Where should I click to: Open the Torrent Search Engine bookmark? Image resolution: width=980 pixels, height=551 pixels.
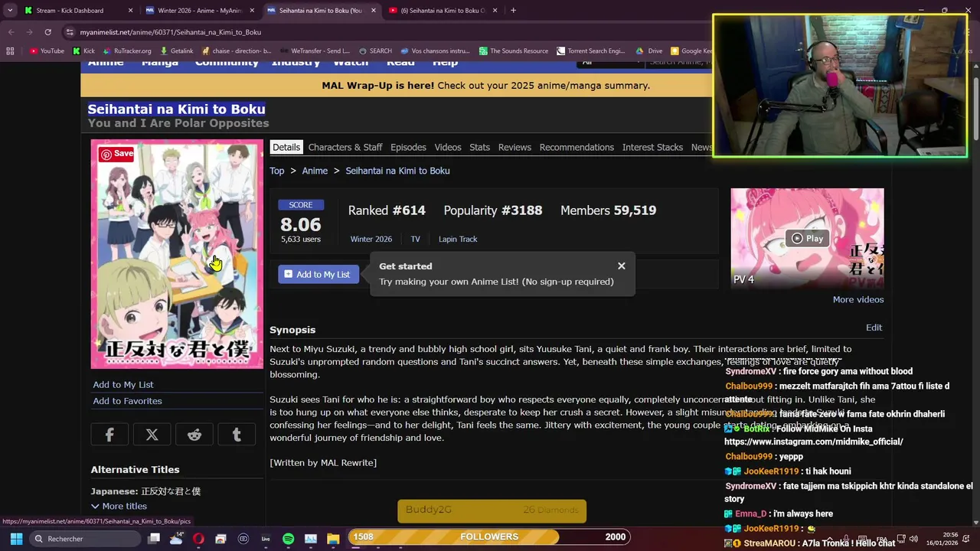click(x=591, y=51)
